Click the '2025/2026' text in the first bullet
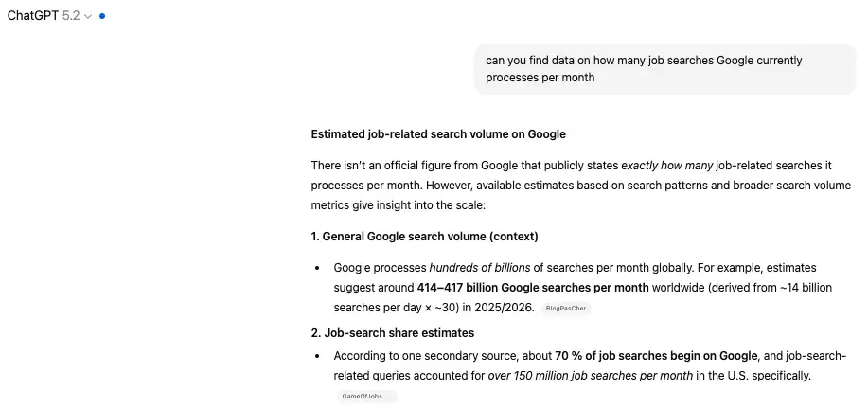868x407 pixels. [506, 308]
